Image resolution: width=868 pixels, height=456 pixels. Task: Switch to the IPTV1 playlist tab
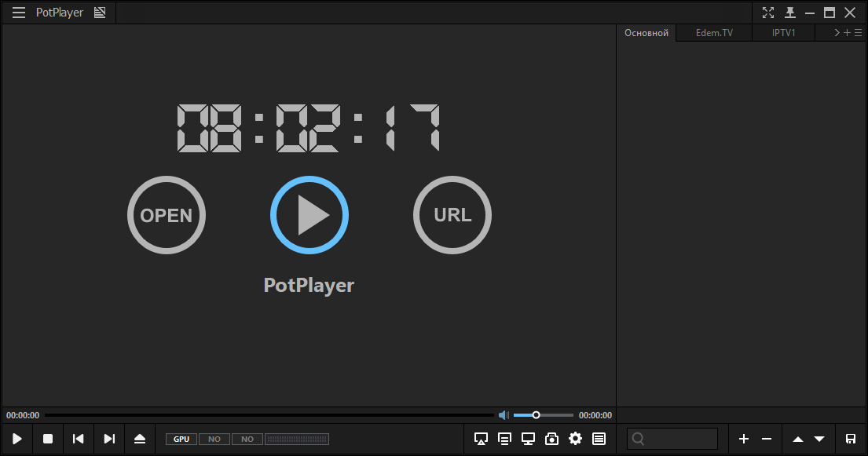pyautogui.click(x=784, y=33)
